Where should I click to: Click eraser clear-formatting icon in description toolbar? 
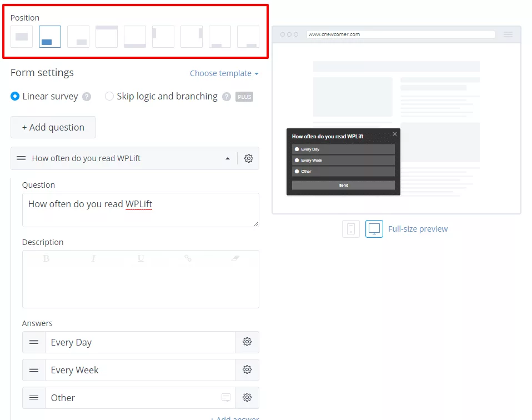click(235, 258)
